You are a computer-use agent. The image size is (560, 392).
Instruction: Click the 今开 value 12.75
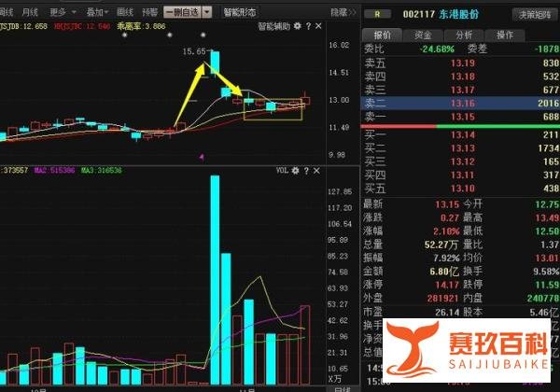(x=547, y=204)
